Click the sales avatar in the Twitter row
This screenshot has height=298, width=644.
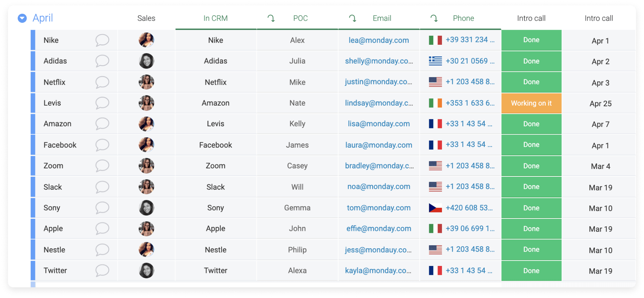146,271
